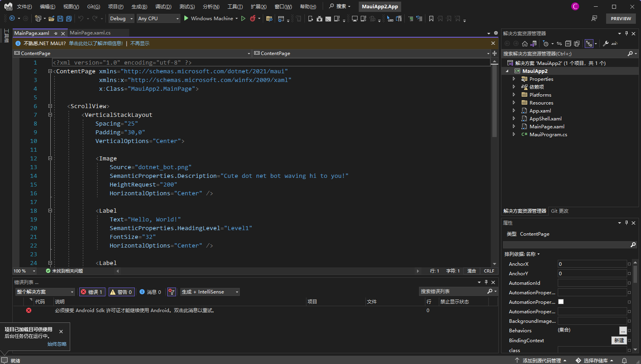Select MauiProgram.cs in Solution Explorer
The height and width of the screenshot is (364, 641).
coord(548,134)
